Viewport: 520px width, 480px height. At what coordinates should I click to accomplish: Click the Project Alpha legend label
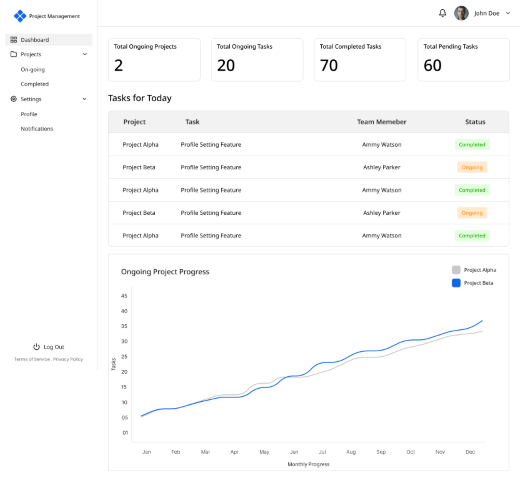[x=480, y=270]
